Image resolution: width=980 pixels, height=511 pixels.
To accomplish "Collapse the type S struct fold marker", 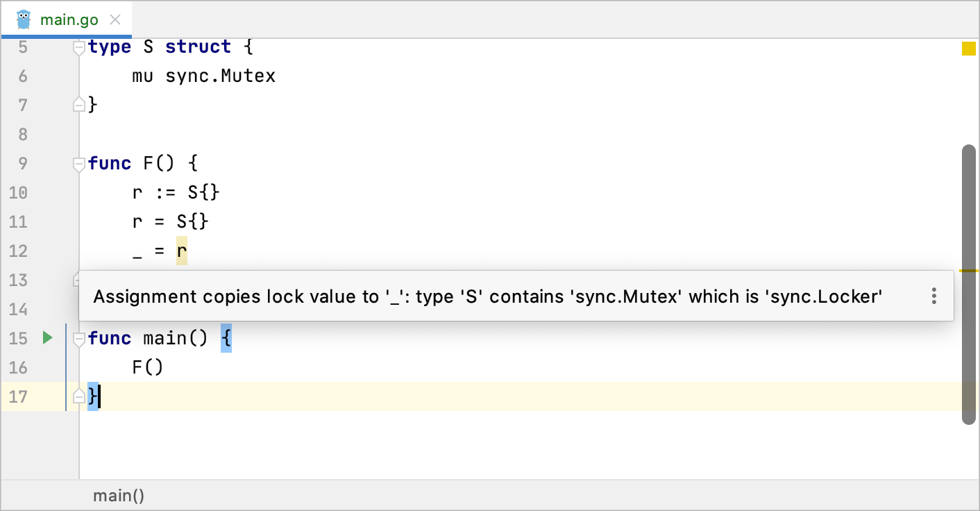I will (x=79, y=48).
